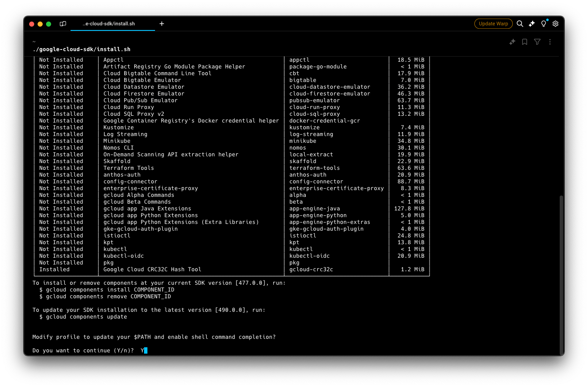The width and height of the screenshot is (588, 387).
Task: Click the 'cloud-firestore-emulator' component ID
Action: (330, 94)
